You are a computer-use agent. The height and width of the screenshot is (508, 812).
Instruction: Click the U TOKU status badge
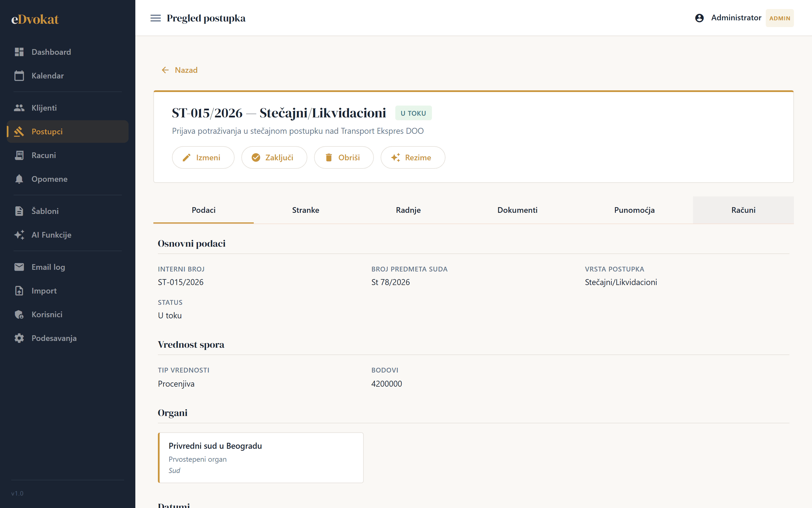point(413,113)
